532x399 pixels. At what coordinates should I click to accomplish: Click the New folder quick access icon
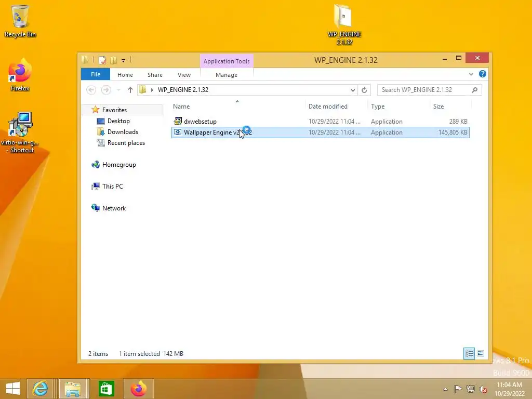113,60
